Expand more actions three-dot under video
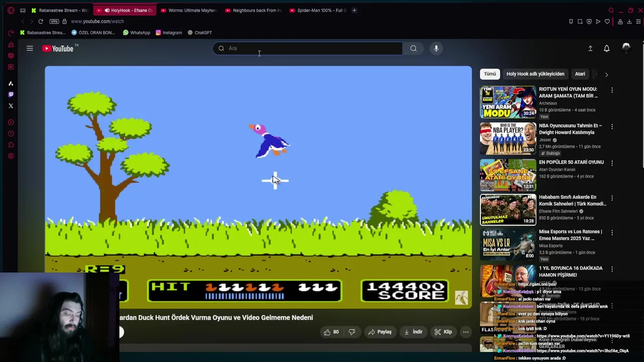 point(466,332)
